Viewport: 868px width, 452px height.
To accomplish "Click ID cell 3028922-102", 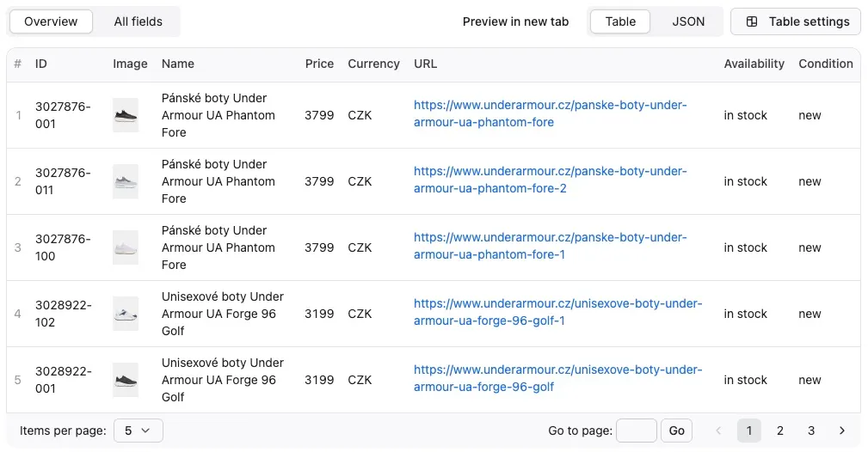I will 63,314.
